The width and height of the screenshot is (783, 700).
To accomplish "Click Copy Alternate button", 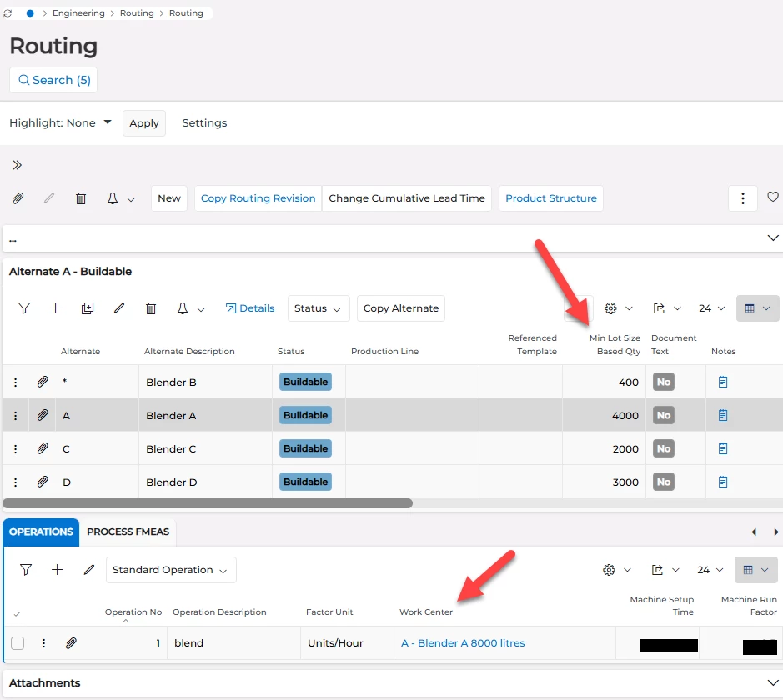I will click(400, 308).
